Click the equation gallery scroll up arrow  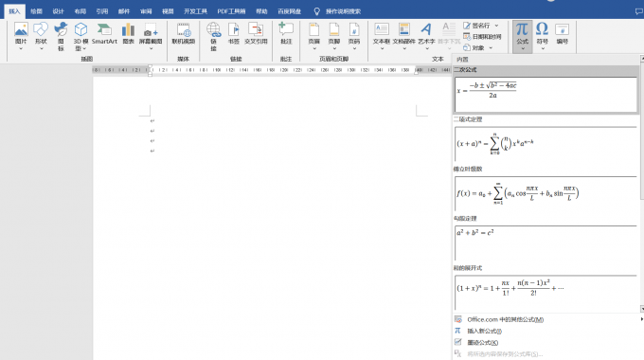641,59
